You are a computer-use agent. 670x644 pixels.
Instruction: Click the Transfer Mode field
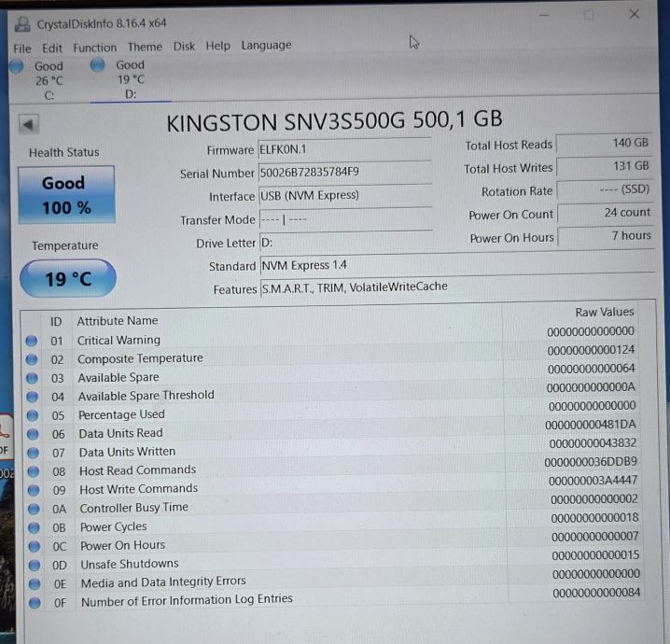345,219
